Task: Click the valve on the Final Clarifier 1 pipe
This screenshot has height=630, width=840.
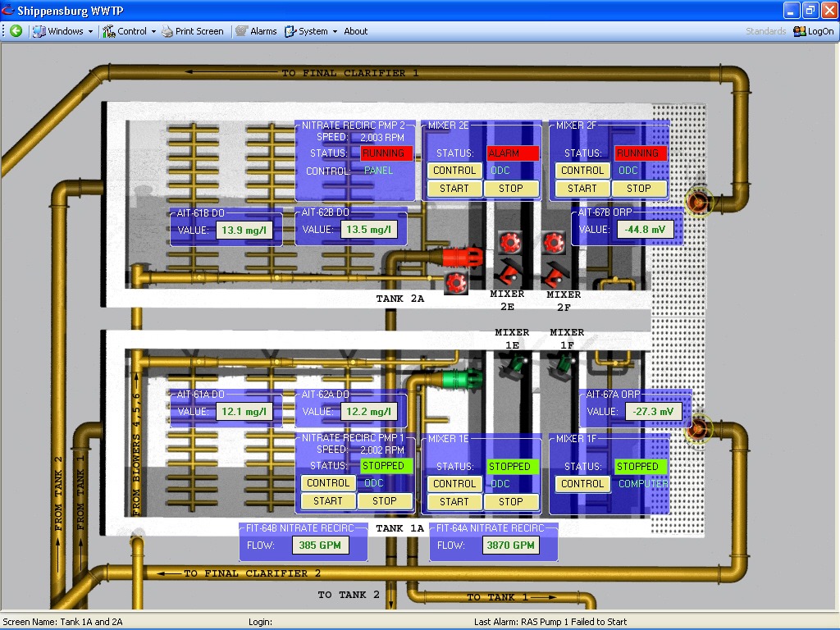Action: pyautogui.click(x=698, y=200)
